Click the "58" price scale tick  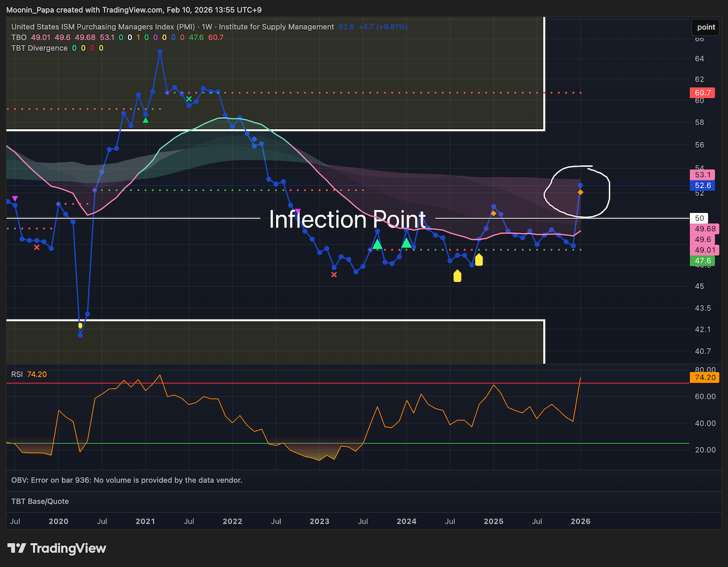699,122
